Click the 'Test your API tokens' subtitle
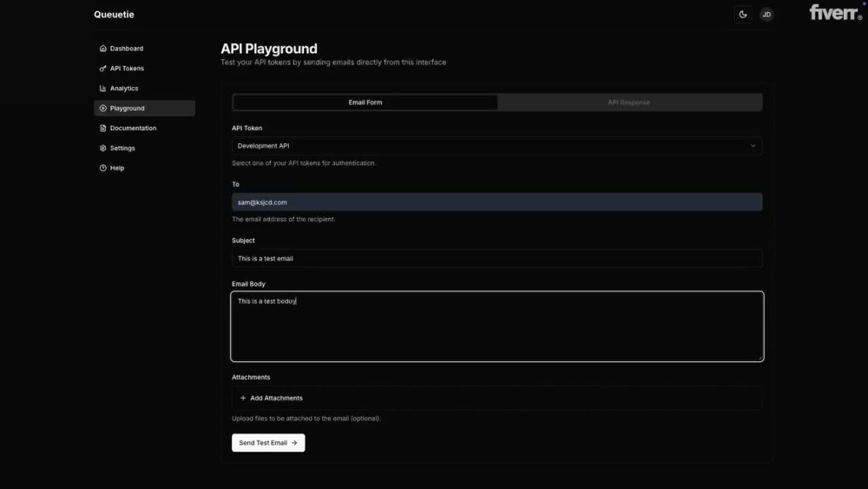This screenshot has height=489, width=868. point(333,63)
